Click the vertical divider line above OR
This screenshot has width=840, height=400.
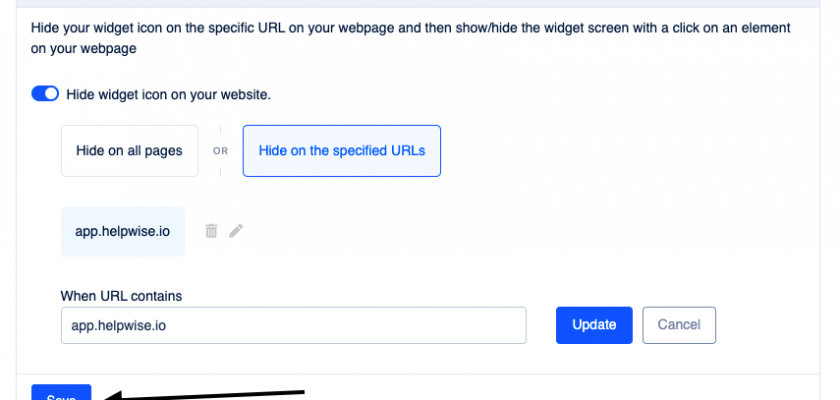click(x=220, y=133)
